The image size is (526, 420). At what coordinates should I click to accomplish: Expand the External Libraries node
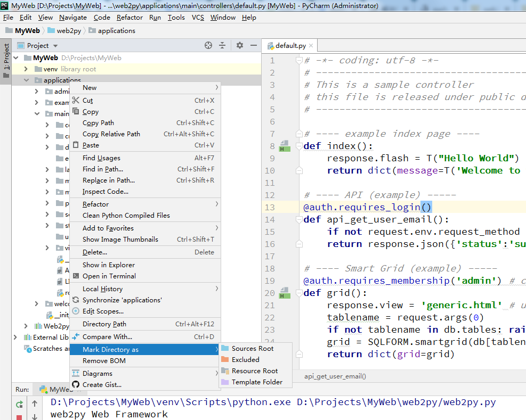(15, 337)
